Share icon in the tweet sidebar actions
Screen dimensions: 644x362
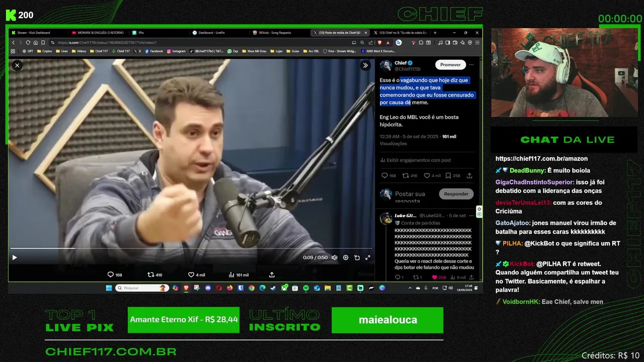click(x=469, y=175)
